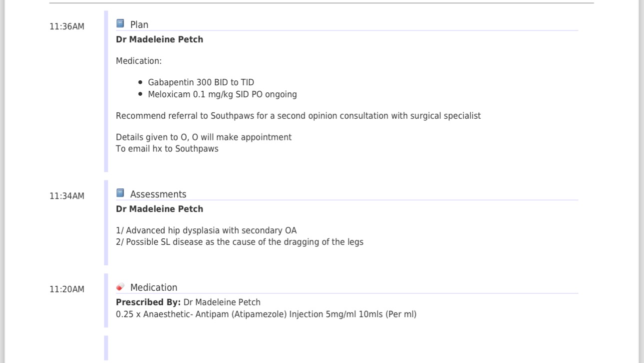Select the 11:36AM timestamp
The height and width of the screenshot is (363, 644).
(x=67, y=26)
